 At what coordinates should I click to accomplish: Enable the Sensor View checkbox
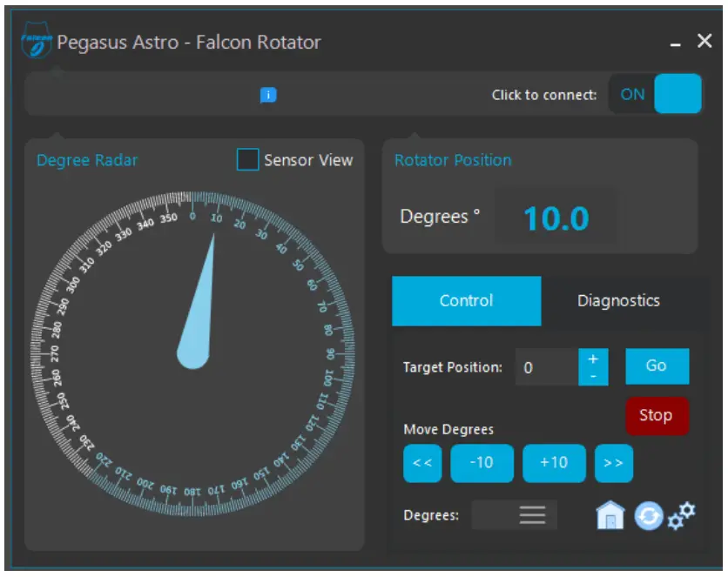click(249, 160)
